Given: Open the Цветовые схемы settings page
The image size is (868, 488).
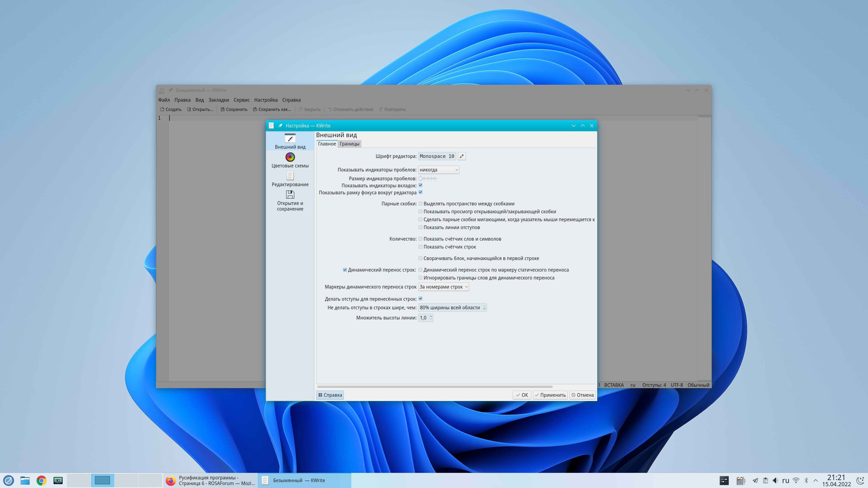Looking at the screenshot, I should pyautogui.click(x=290, y=160).
